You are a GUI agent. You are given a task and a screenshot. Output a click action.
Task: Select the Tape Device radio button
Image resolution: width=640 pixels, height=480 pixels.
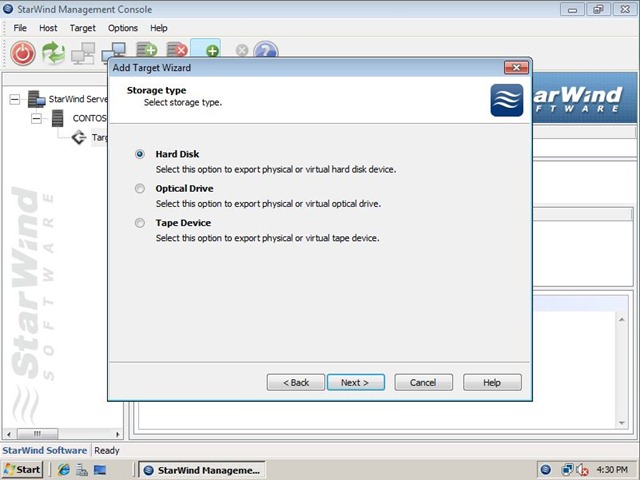pos(140,222)
